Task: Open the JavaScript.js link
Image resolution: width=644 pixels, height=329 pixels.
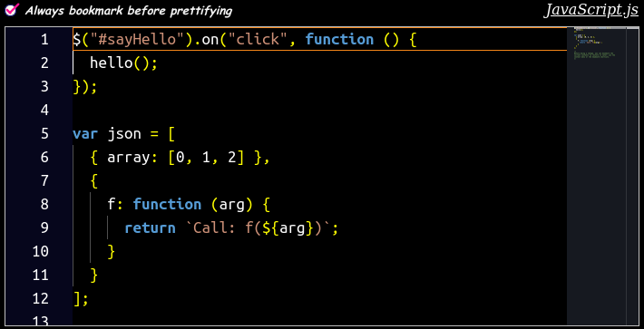Action: (x=590, y=10)
